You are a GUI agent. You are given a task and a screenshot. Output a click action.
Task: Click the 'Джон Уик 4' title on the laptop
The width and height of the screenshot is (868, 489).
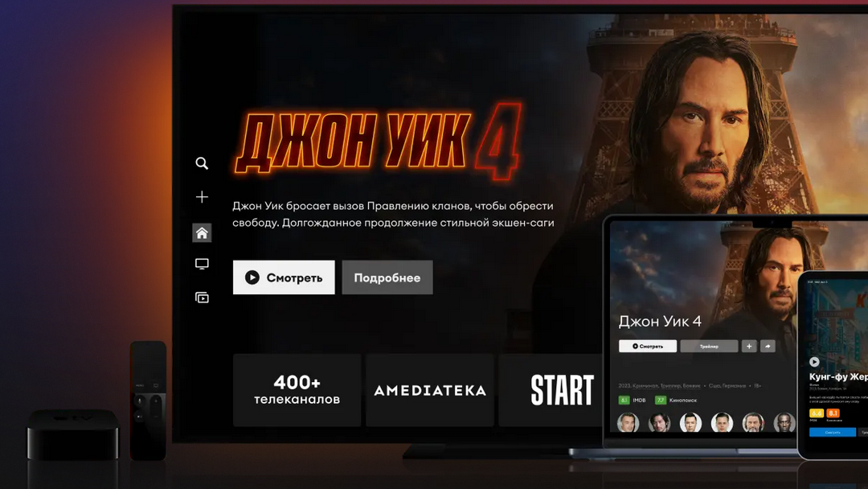(660, 321)
